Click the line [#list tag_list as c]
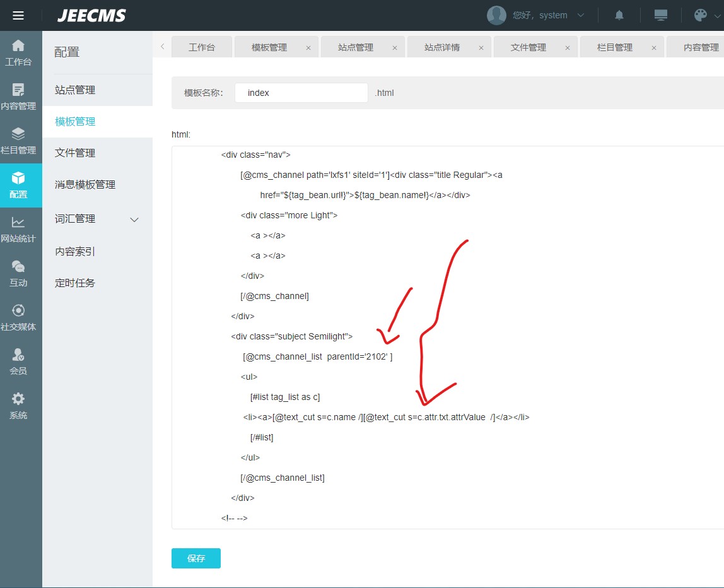The image size is (724, 588). point(285,397)
